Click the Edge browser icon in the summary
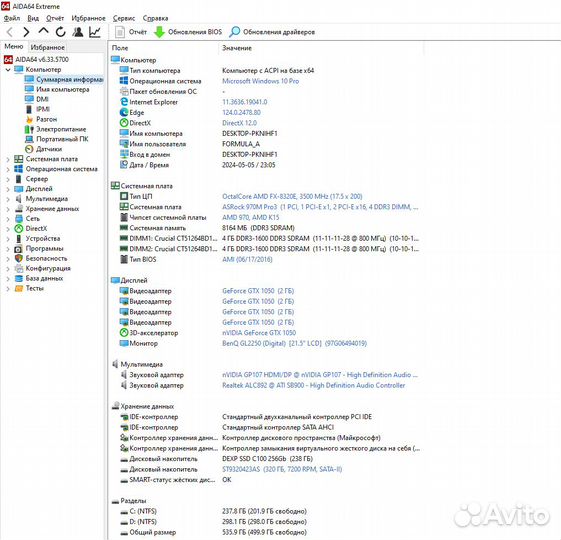The width and height of the screenshot is (561, 540). tap(124, 112)
